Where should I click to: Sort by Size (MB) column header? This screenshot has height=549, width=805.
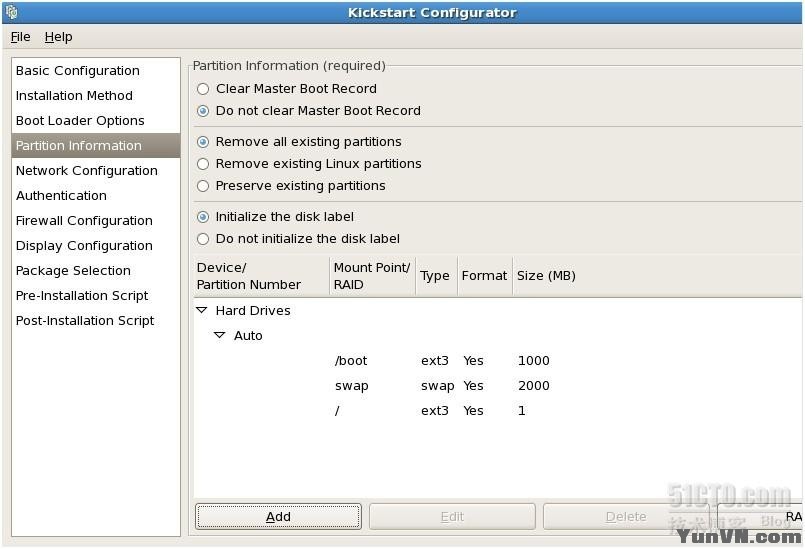(546, 276)
